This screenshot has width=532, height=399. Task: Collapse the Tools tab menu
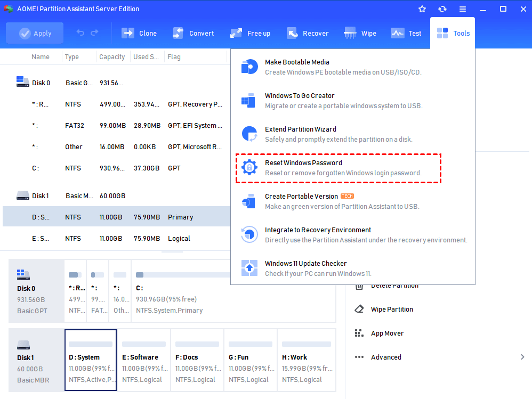(x=453, y=33)
